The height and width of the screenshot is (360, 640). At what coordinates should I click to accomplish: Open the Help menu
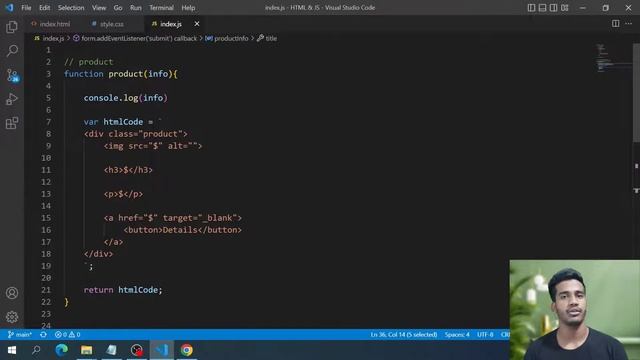pyautogui.click(x=188, y=7)
